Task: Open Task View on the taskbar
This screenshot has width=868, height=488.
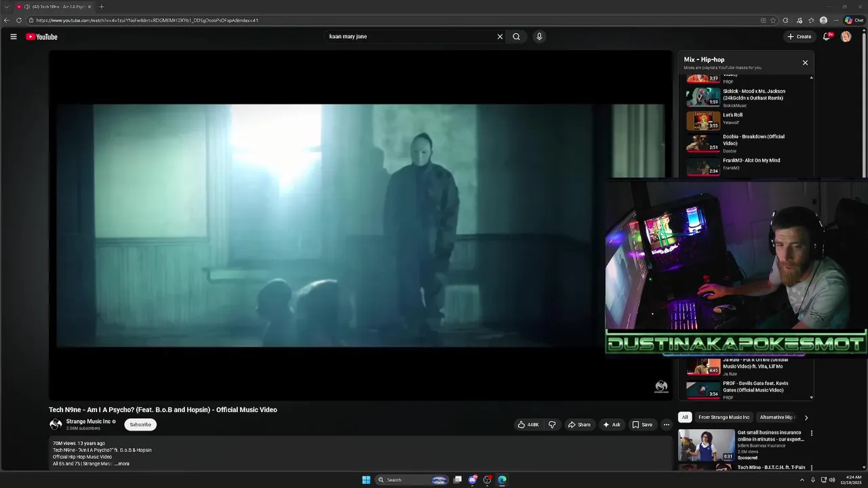Action: 458,480
